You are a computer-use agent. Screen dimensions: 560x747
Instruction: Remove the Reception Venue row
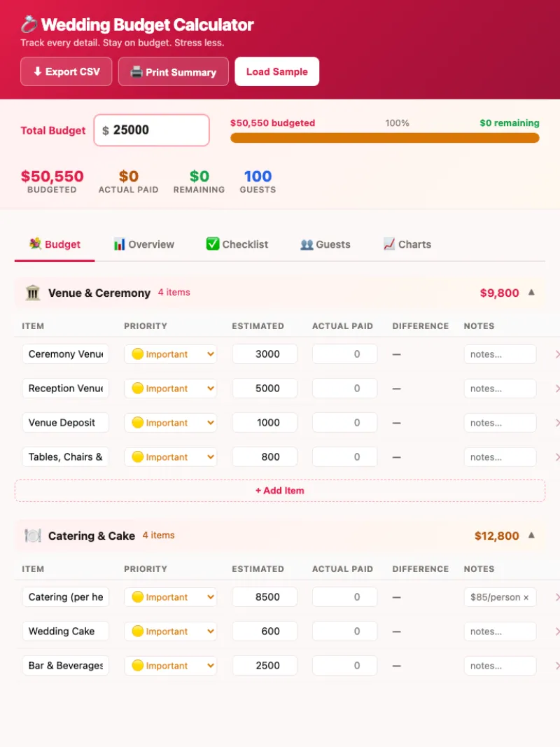[x=556, y=389]
